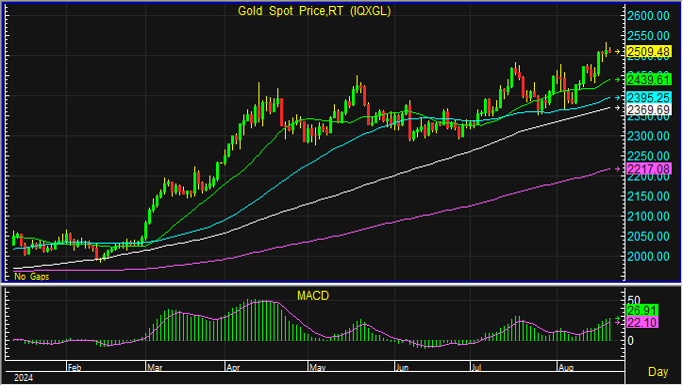Click the MACD indicator title
Screen dimensions: 683x386
tap(313, 296)
